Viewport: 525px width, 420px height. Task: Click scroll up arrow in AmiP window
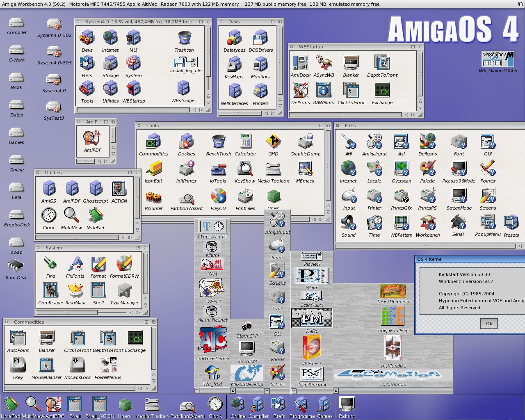[113, 147]
